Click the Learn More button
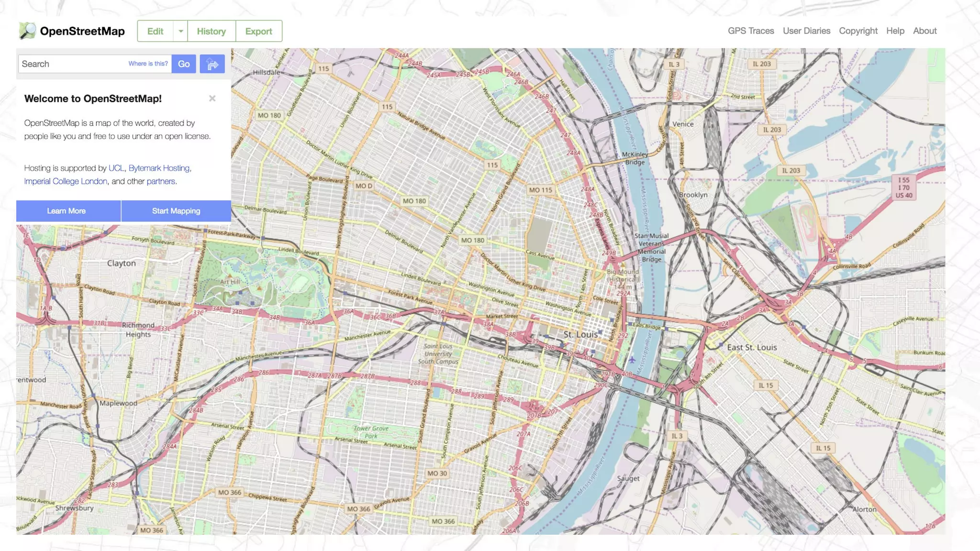 point(66,211)
